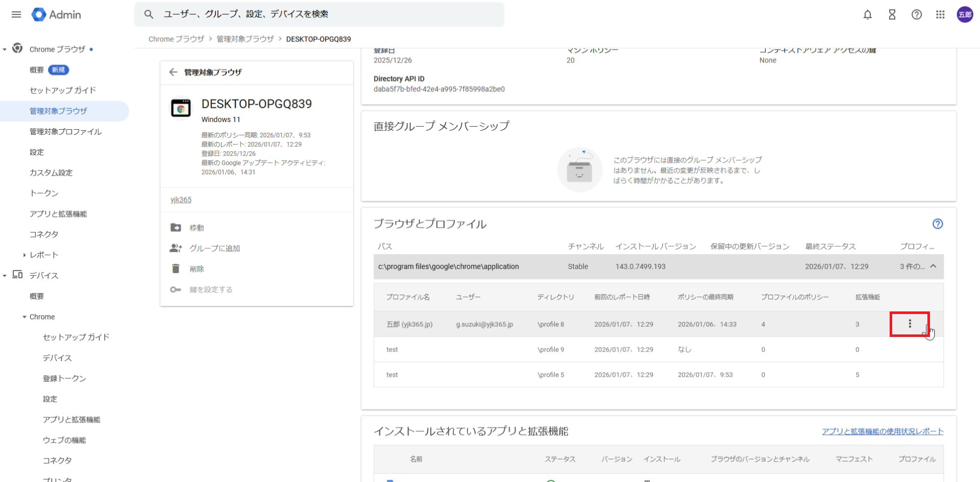This screenshot has width=980, height=482.
Task: Click the notifications bell icon
Action: click(867, 14)
